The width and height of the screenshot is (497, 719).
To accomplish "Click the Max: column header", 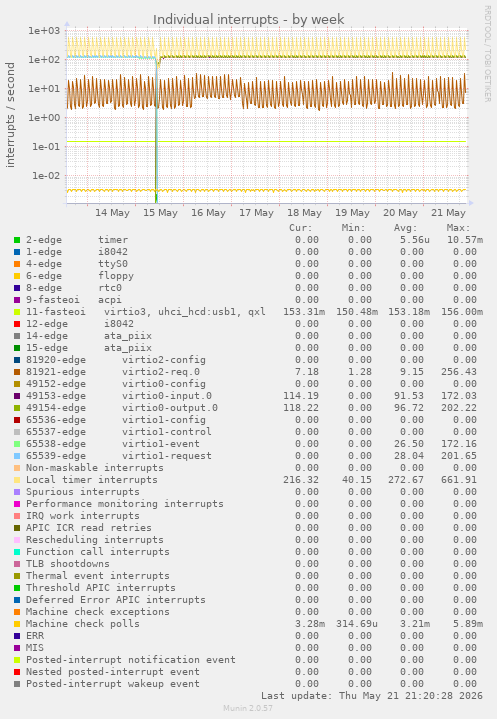I will pos(458,228).
